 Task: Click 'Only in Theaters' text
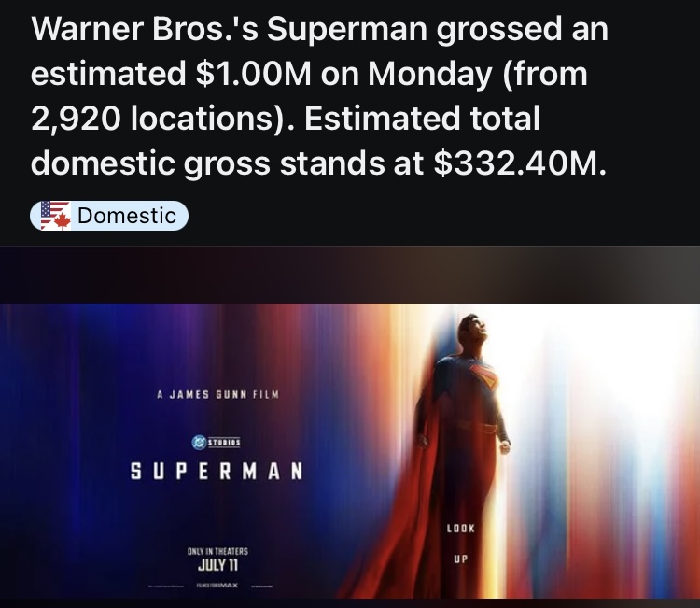point(217,551)
